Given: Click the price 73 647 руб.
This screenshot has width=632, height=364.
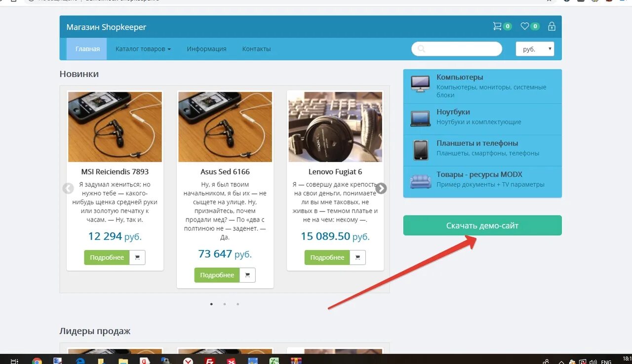Looking at the screenshot, I should click(225, 254).
